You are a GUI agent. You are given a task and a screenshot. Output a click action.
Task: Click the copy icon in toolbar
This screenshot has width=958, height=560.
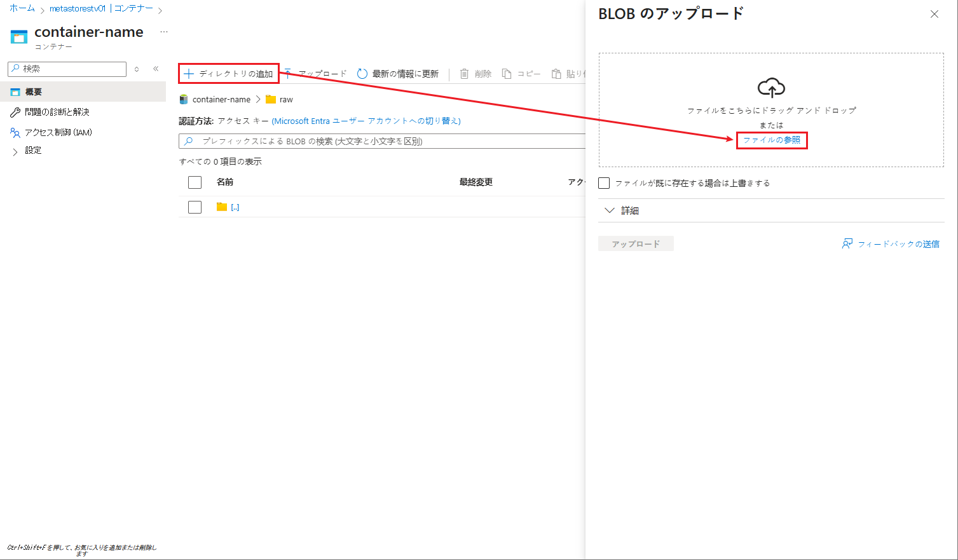tap(507, 74)
